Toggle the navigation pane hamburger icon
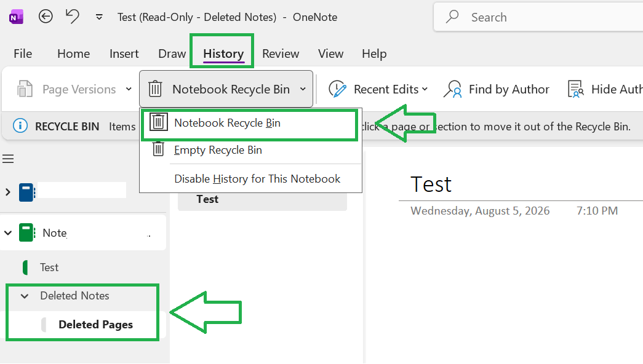The width and height of the screenshot is (643, 364). (x=8, y=159)
